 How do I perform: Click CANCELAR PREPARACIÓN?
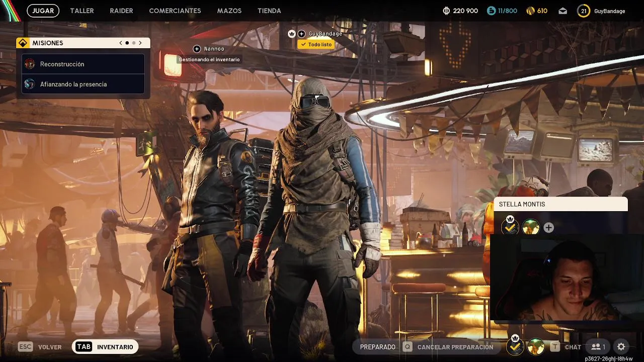[455, 347]
